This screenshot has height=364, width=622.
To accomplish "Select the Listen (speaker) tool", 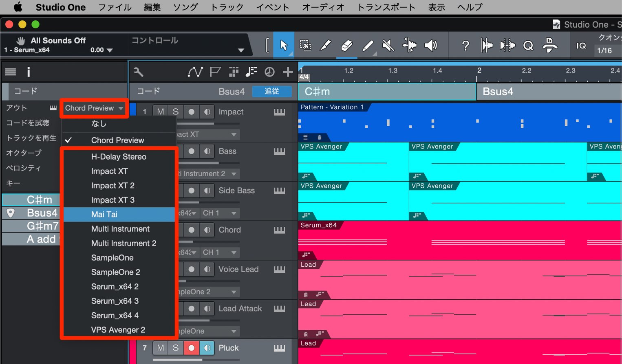I will pyautogui.click(x=431, y=45).
